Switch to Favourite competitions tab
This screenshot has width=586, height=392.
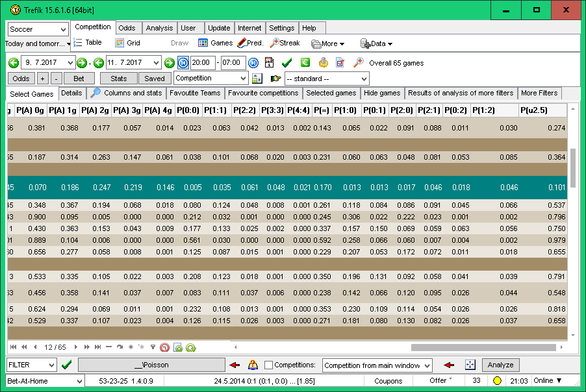click(x=262, y=93)
